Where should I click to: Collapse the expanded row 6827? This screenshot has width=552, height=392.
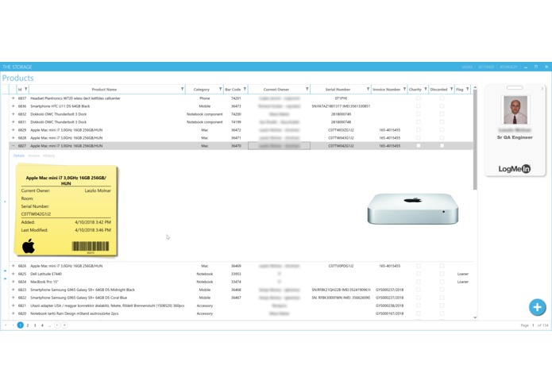point(13,145)
